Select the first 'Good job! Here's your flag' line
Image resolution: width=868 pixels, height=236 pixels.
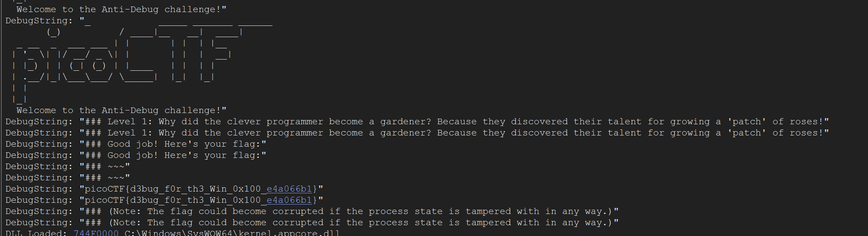tap(136, 144)
